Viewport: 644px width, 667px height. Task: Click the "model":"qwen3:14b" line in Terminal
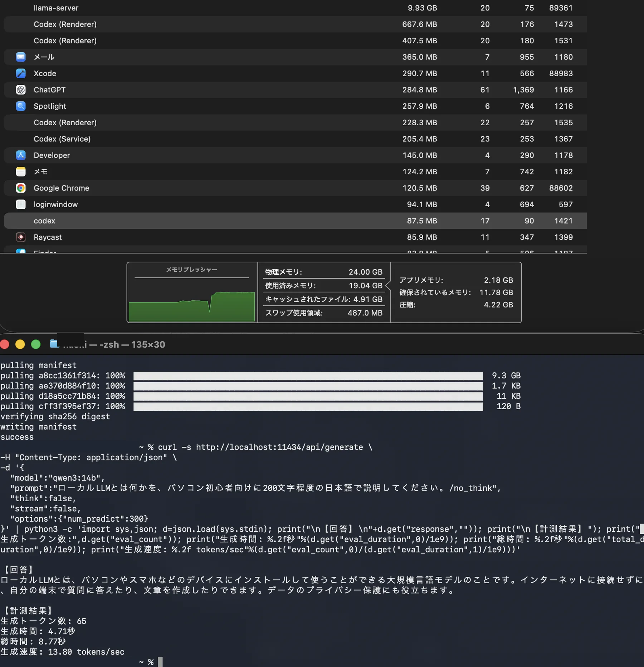[x=57, y=478]
